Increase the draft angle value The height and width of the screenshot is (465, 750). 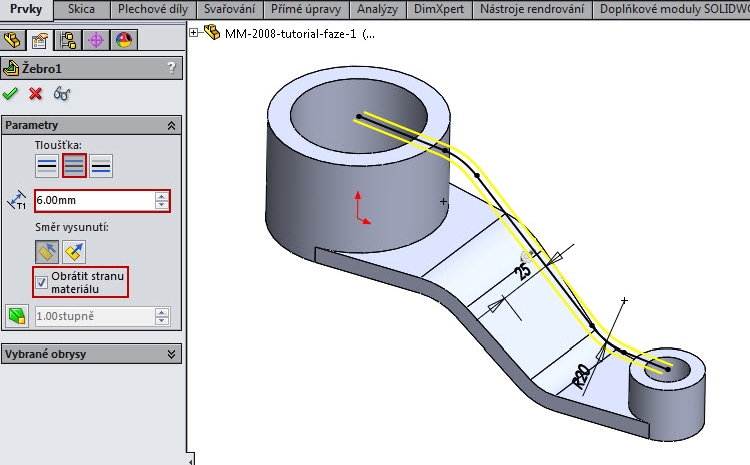[162, 312]
